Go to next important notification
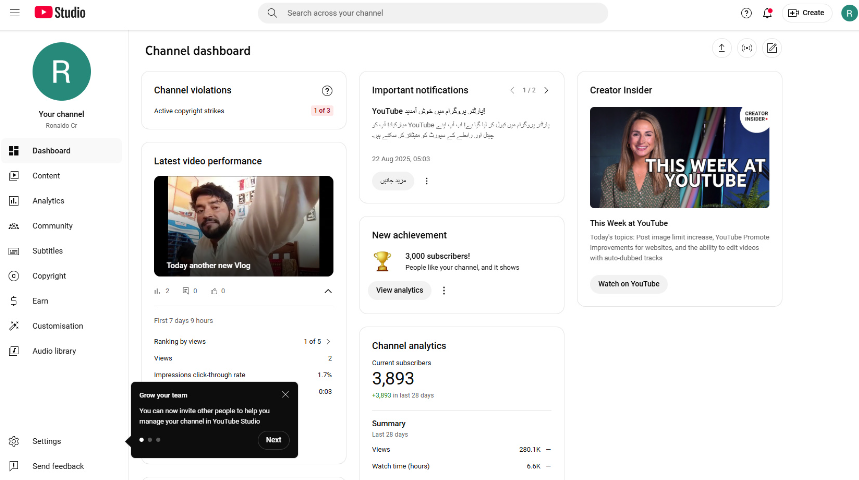This screenshot has width=859, height=480. pyautogui.click(x=546, y=90)
